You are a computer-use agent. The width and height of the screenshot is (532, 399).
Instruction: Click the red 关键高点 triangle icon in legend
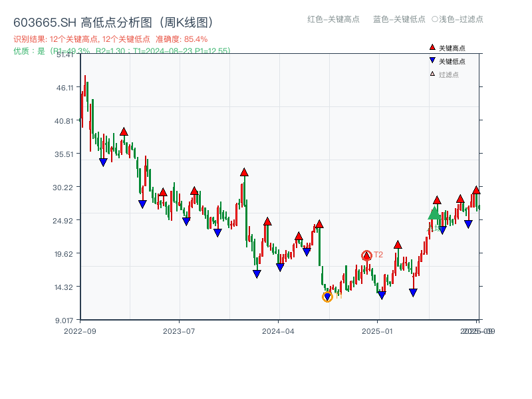click(431, 47)
